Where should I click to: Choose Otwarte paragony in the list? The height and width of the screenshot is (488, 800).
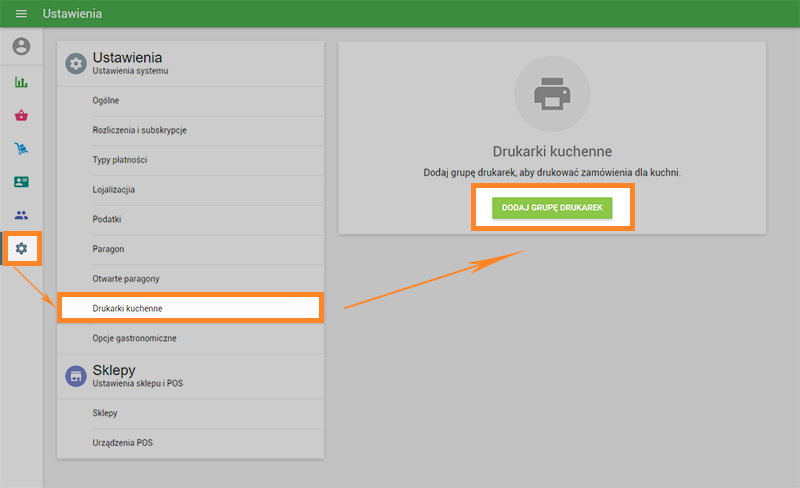tap(126, 278)
